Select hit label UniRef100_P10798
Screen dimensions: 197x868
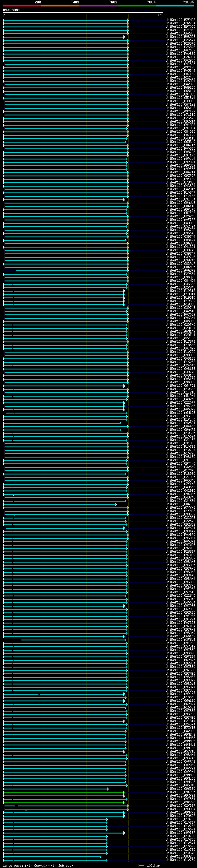[180, 446]
